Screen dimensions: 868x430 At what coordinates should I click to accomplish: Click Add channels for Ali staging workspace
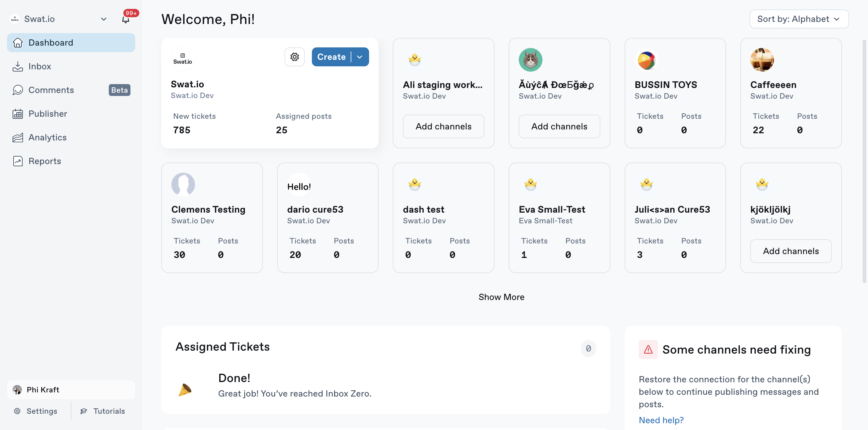[x=443, y=126]
